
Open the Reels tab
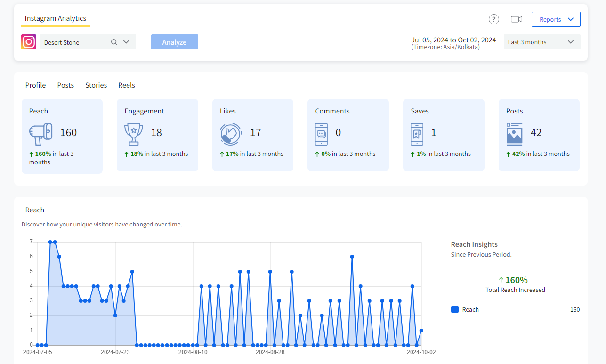(x=127, y=85)
